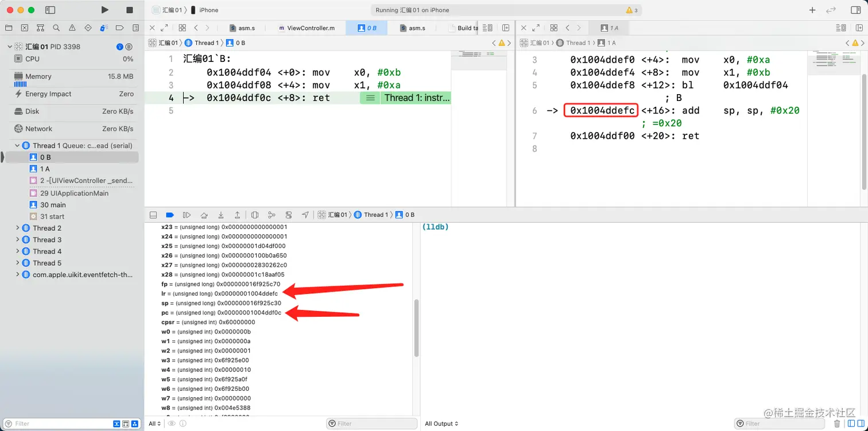Toggle Quick Look for variables
The image size is (868, 431).
point(172,424)
